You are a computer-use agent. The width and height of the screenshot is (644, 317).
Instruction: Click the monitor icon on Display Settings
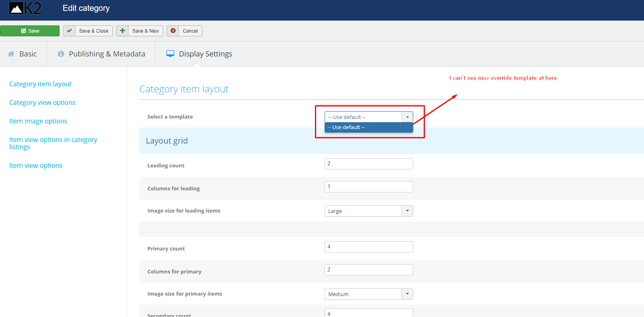point(170,54)
